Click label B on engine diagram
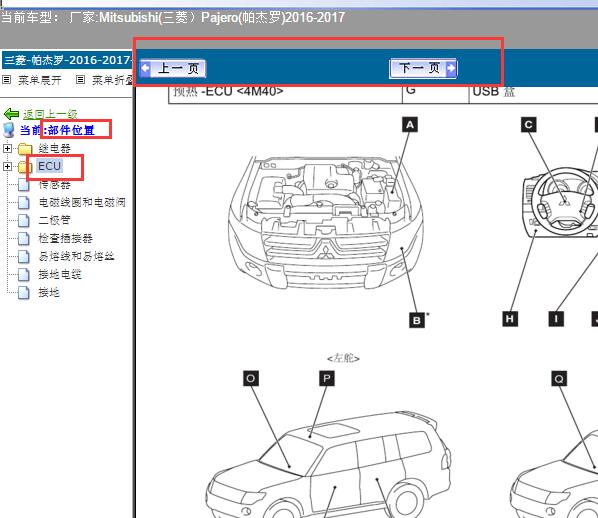 tap(417, 320)
